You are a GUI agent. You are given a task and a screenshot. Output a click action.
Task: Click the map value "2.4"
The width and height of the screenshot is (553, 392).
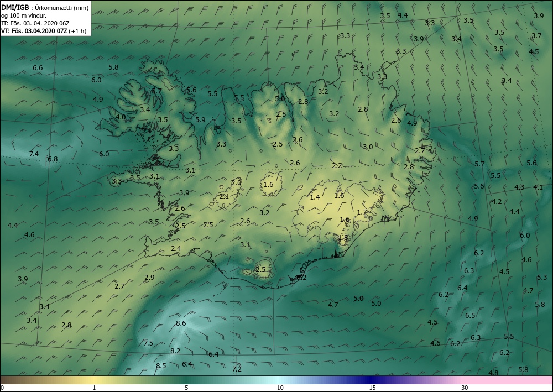tap(176, 249)
